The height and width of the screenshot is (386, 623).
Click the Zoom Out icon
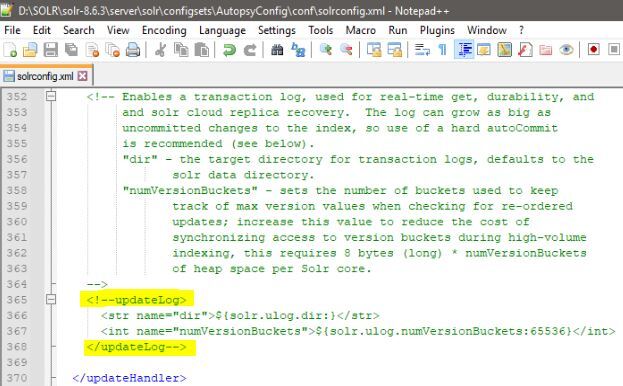[346, 50]
